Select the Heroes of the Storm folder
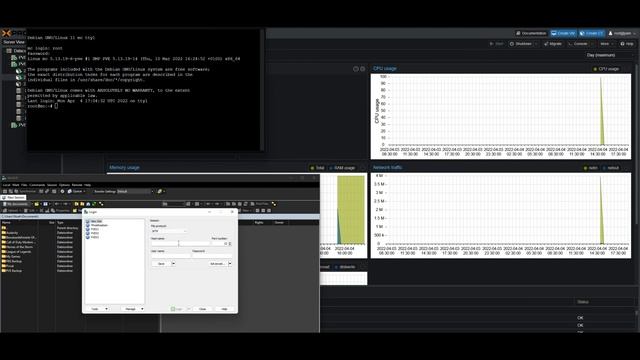The width and height of the screenshot is (640, 360). pos(18,247)
